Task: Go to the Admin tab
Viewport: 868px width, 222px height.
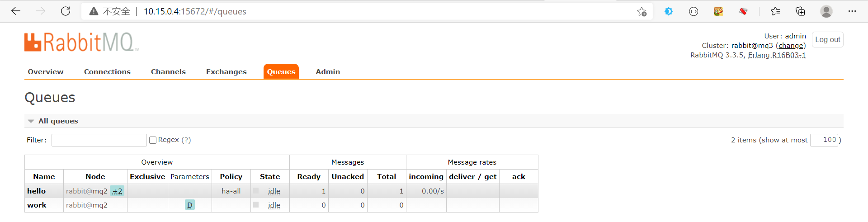Action: click(x=328, y=72)
